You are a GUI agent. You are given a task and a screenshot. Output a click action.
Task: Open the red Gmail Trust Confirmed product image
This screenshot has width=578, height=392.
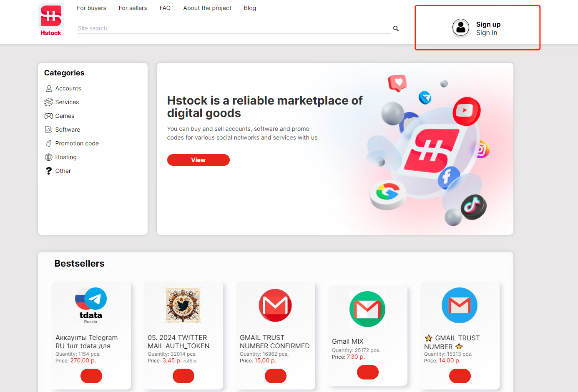[x=275, y=305]
